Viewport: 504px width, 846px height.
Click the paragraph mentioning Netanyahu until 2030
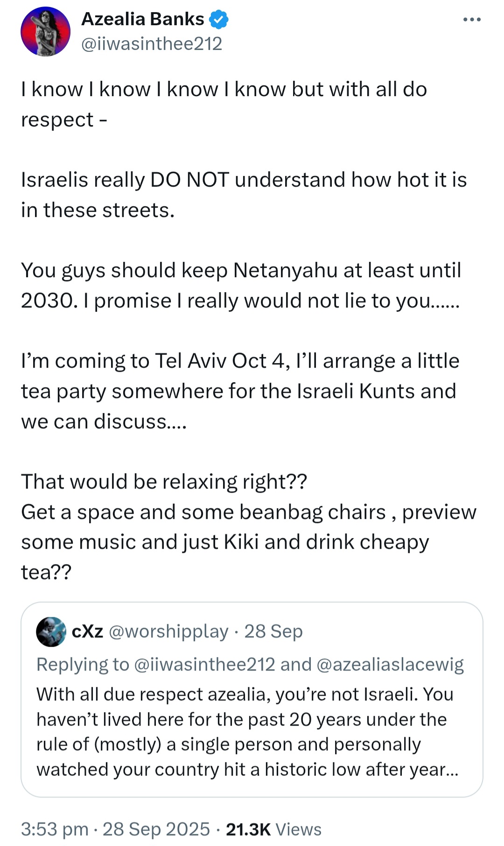click(x=241, y=285)
